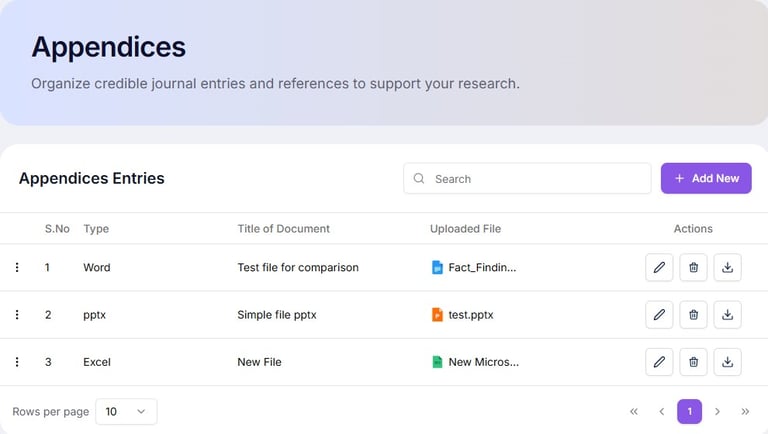The height and width of the screenshot is (434, 768).
Task: Edit the Word entry with pencil icon
Action: pos(659,267)
